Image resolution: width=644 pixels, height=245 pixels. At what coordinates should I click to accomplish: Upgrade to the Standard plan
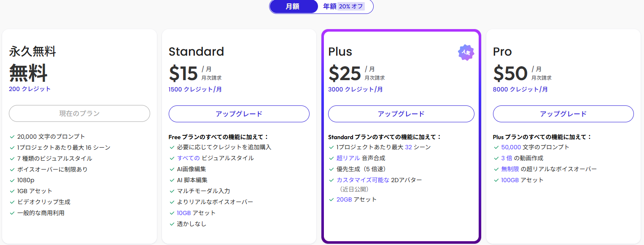click(x=239, y=114)
